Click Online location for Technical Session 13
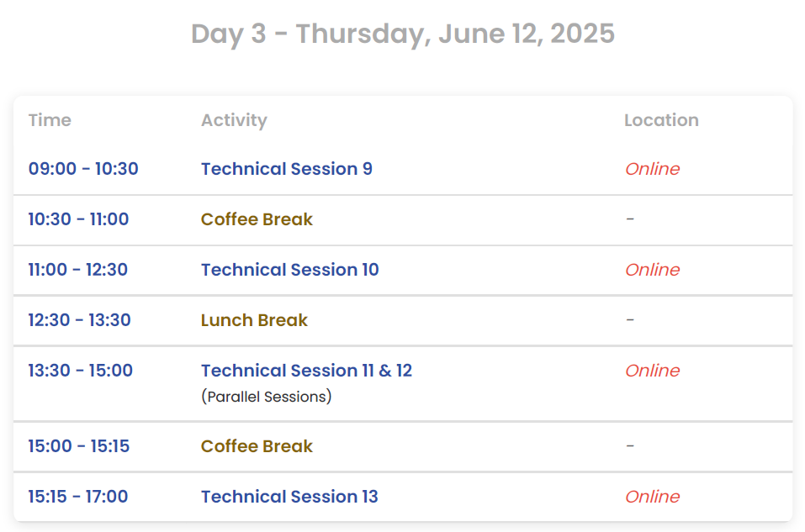Screen dimensions: 805x532 652,497
